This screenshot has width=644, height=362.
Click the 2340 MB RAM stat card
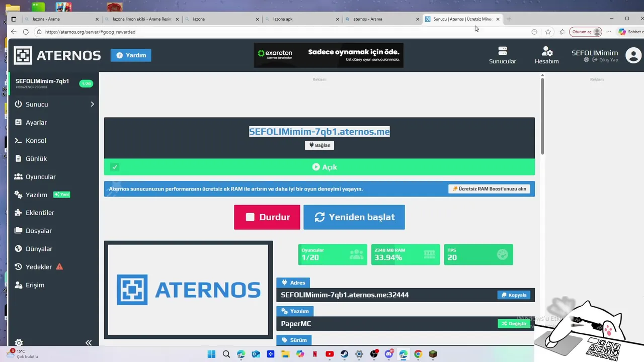(406, 254)
